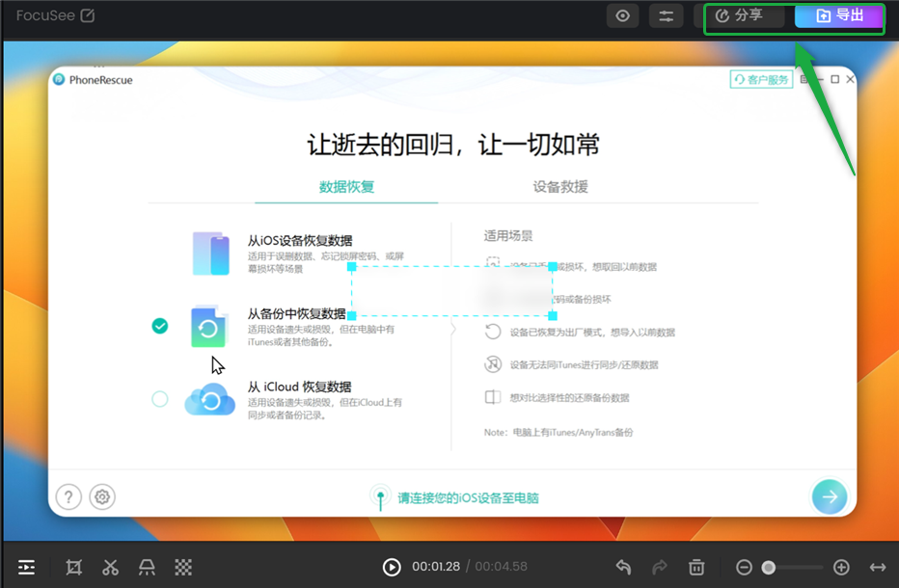Fit timeline to width
Viewport: 899px width, 588px height.
coord(878,568)
